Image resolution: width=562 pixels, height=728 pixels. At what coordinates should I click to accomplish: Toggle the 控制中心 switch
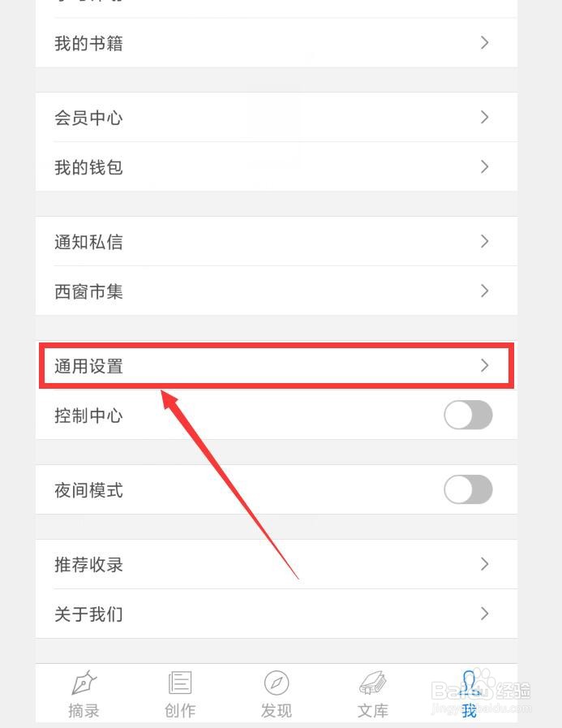coord(468,416)
